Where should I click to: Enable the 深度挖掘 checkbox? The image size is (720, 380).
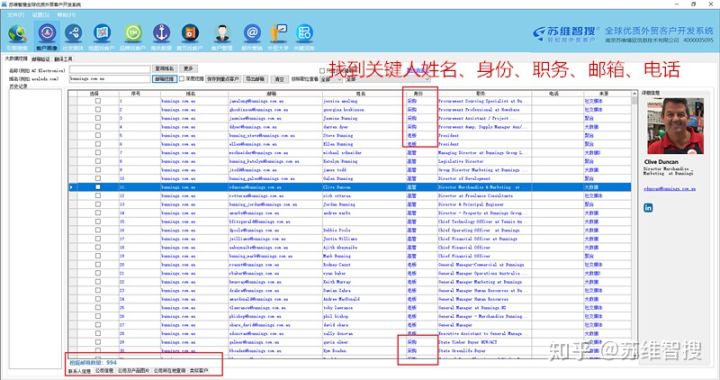point(182,79)
